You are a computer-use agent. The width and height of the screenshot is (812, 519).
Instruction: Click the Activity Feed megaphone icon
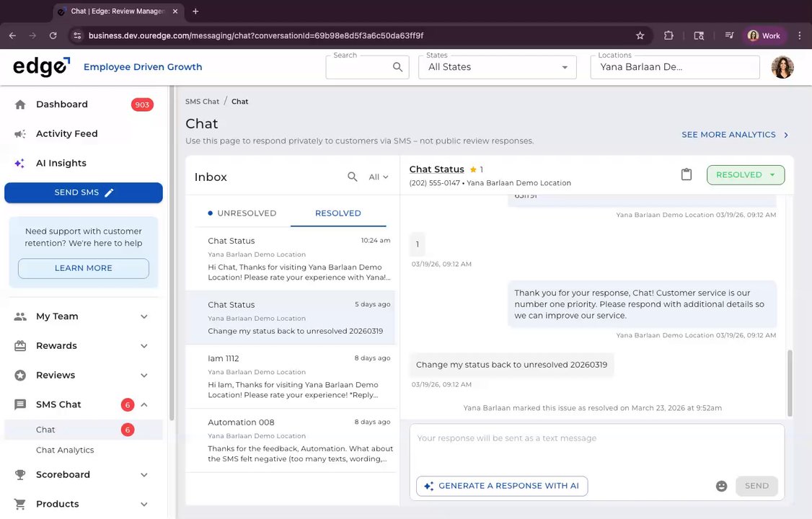pos(20,133)
